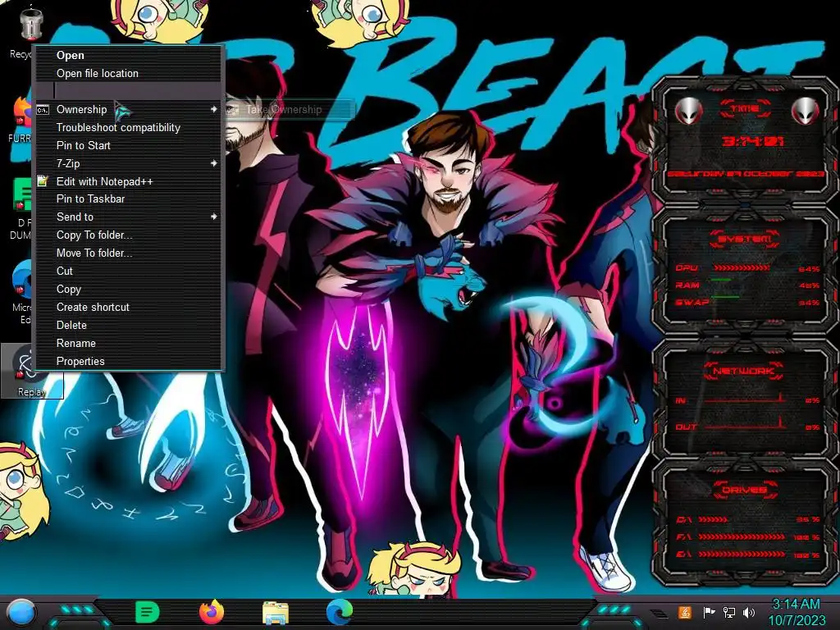The height and width of the screenshot is (630, 840).
Task: Select Copy To folder...
Action: click(x=129, y=235)
